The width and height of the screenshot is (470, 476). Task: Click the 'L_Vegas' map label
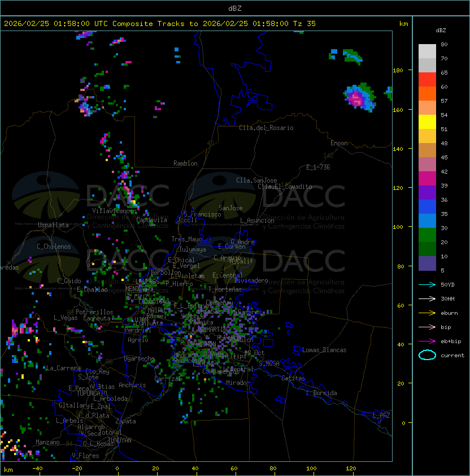click(x=66, y=318)
